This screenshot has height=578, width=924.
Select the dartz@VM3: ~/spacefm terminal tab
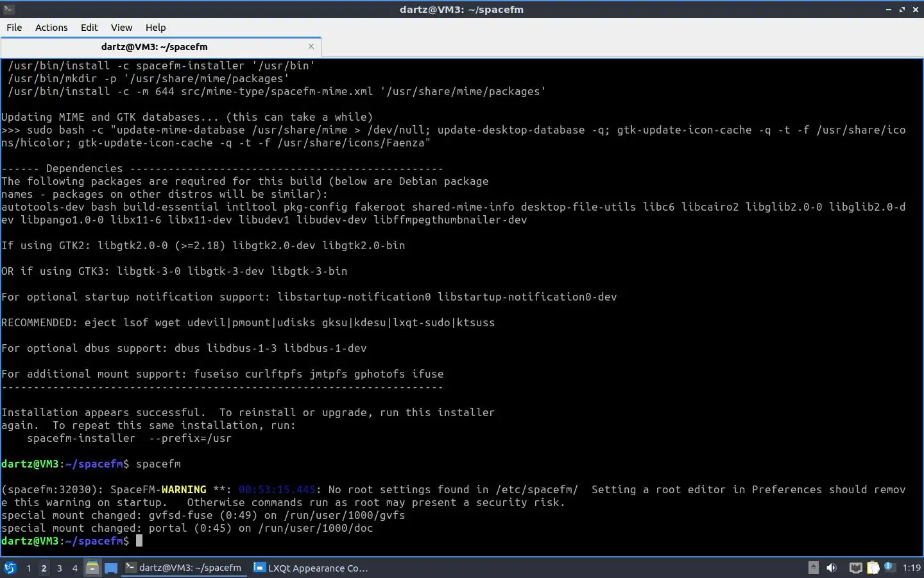point(155,47)
